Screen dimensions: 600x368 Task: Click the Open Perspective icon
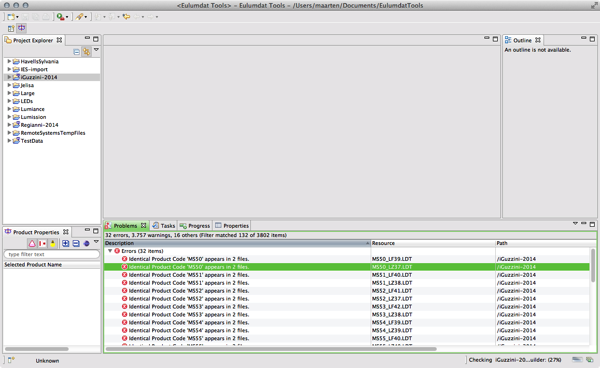click(11, 28)
